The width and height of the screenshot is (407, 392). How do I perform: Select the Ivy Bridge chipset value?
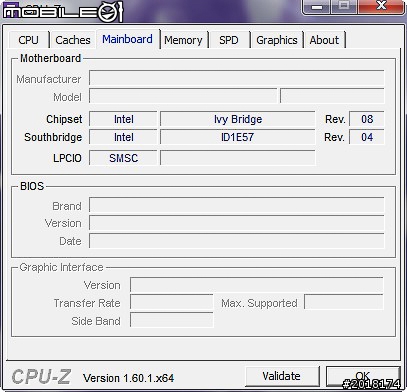(x=238, y=119)
